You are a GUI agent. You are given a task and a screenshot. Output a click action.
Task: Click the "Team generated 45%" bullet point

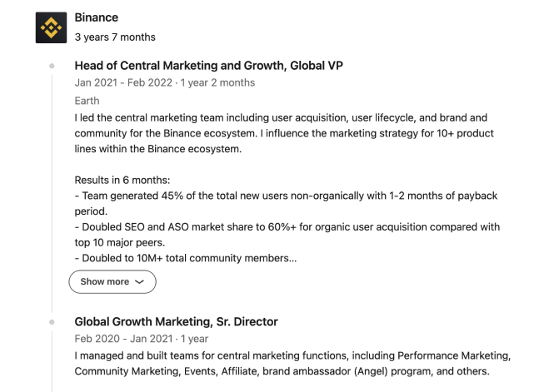[x=286, y=203]
